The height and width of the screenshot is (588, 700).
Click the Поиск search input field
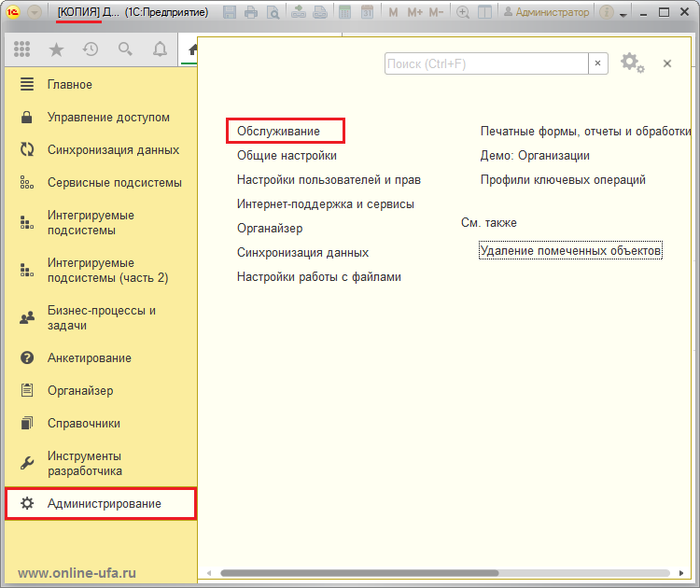485,63
